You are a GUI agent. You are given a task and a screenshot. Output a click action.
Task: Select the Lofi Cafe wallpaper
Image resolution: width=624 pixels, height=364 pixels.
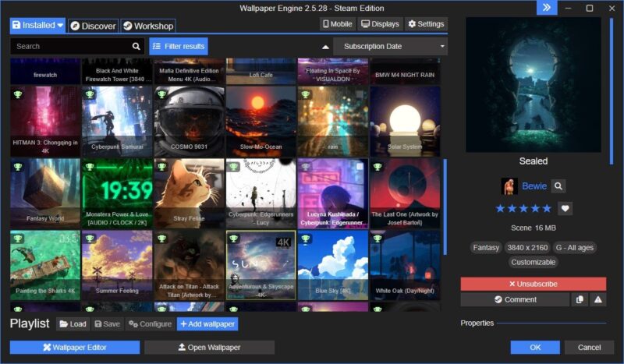pos(261,71)
